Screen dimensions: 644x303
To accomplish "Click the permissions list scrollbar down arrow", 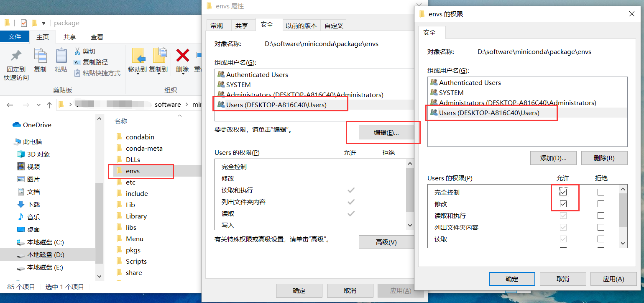I will 623,243.
